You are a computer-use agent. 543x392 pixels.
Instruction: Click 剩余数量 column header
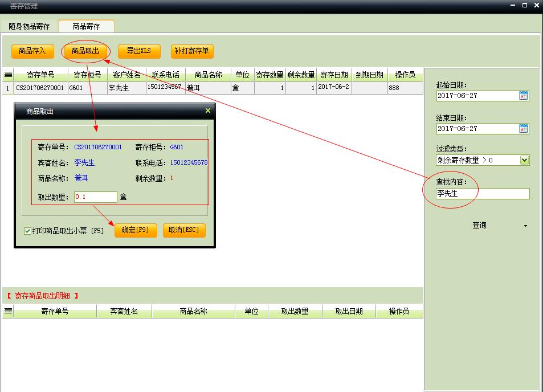pos(301,75)
